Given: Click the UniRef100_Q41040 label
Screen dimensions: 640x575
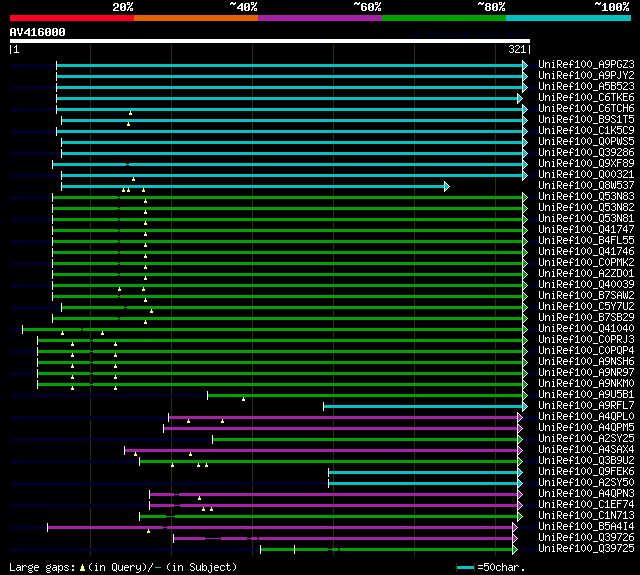Looking at the screenshot, I should tap(586, 329).
